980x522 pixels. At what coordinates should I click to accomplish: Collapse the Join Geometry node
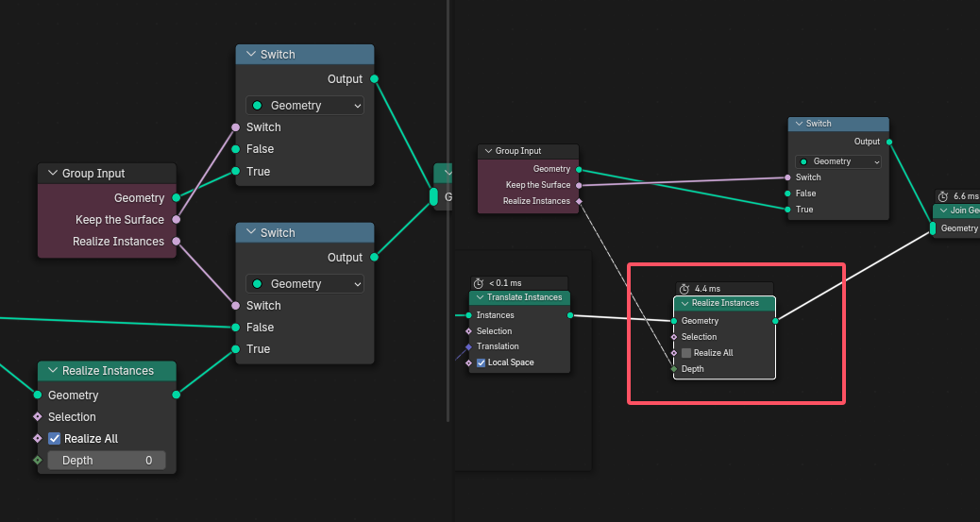coord(943,210)
